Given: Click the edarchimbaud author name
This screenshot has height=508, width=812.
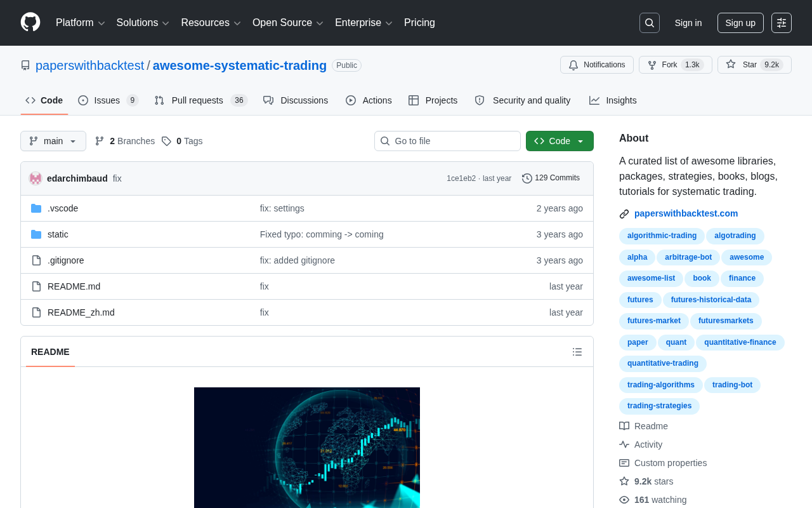Looking at the screenshot, I should tap(77, 178).
